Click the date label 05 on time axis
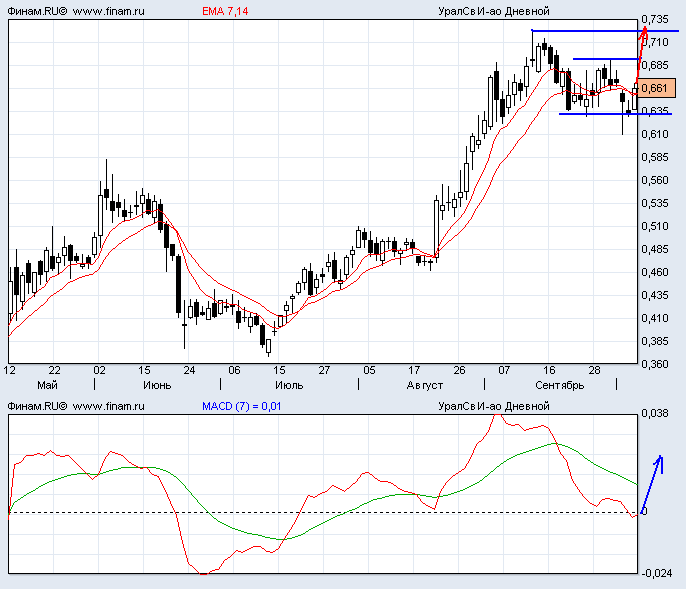 369,371
